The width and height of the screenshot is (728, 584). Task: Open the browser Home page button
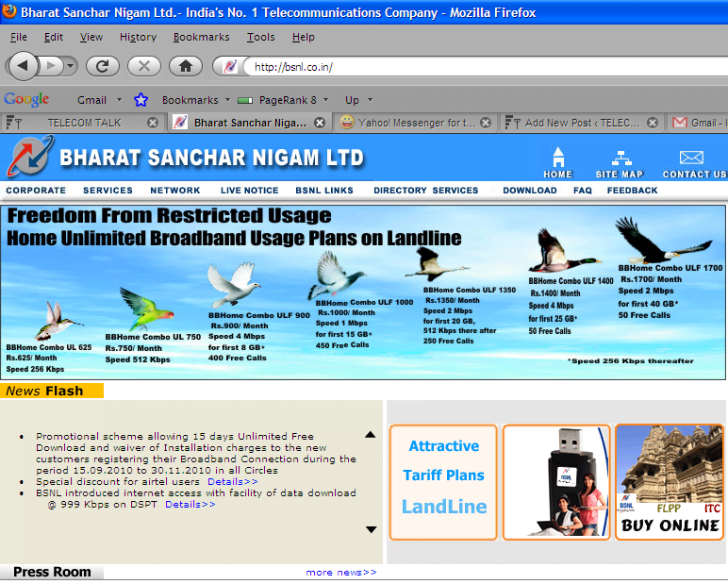point(186,66)
